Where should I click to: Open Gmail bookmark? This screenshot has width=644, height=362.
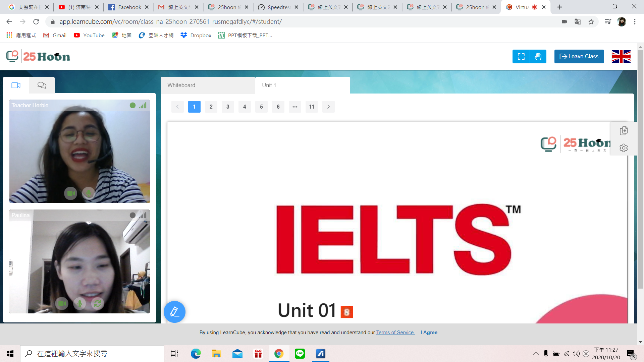[55, 35]
